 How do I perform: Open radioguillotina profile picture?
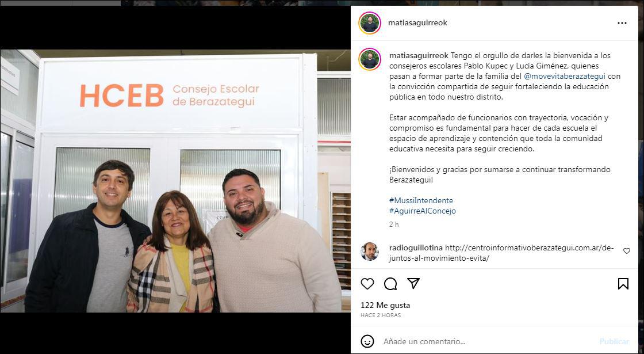(x=370, y=252)
